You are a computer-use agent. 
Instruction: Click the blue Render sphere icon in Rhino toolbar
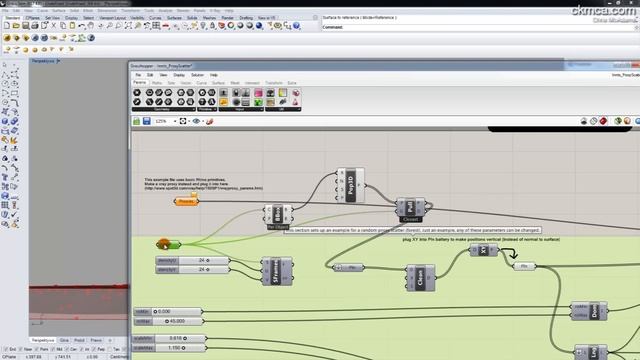click(x=259, y=26)
